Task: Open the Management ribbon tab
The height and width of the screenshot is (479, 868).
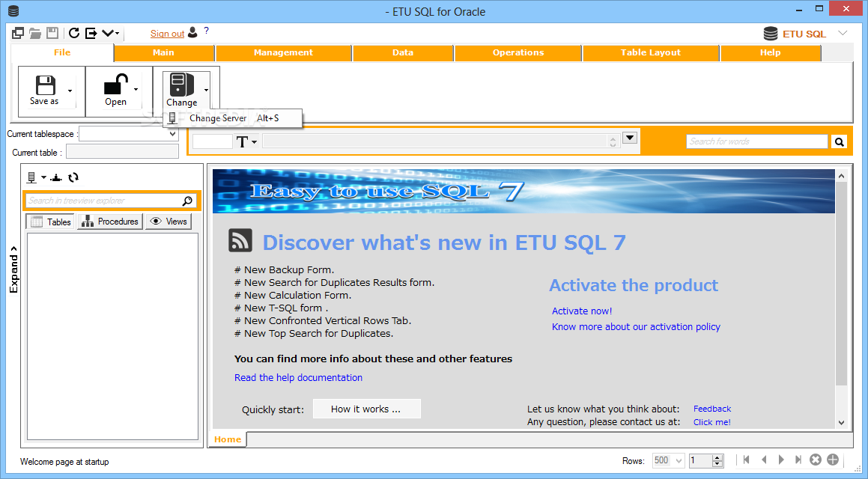Action: 283,52
